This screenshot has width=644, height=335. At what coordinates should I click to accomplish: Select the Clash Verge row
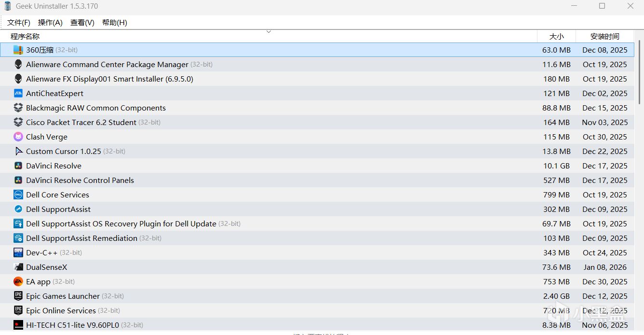tap(317, 137)
